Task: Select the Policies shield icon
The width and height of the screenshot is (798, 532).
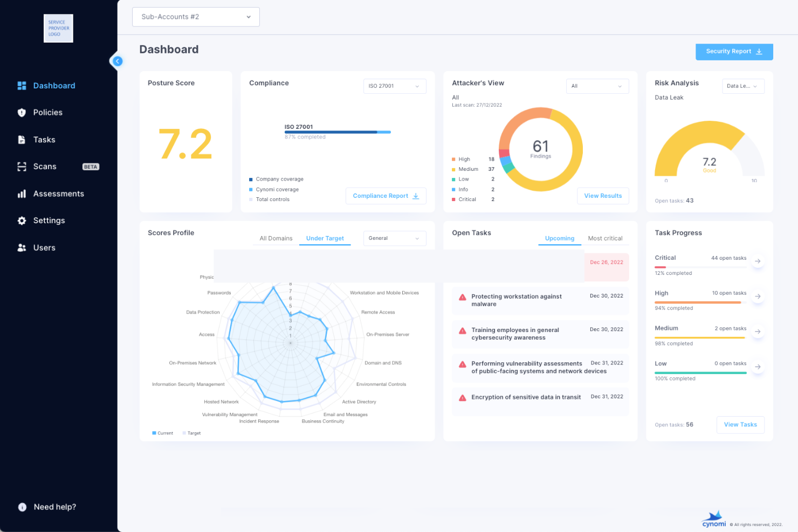Action: pyautogui.click(x=22, y=112)
